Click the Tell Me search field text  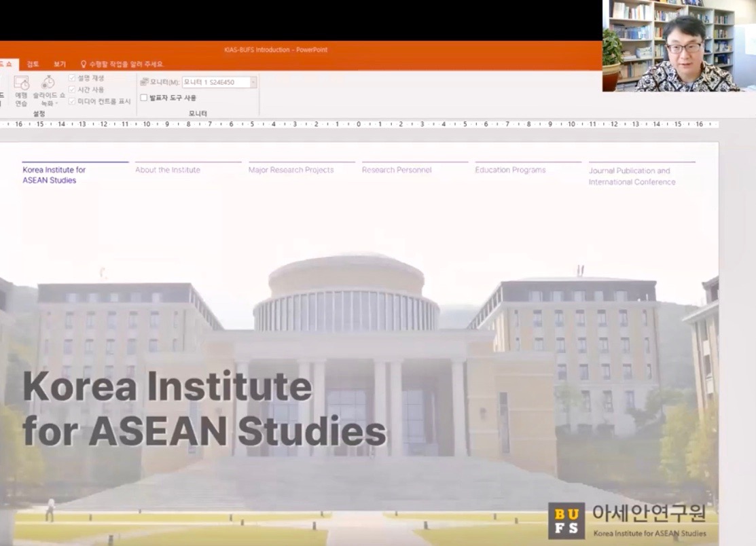(126, 64)
